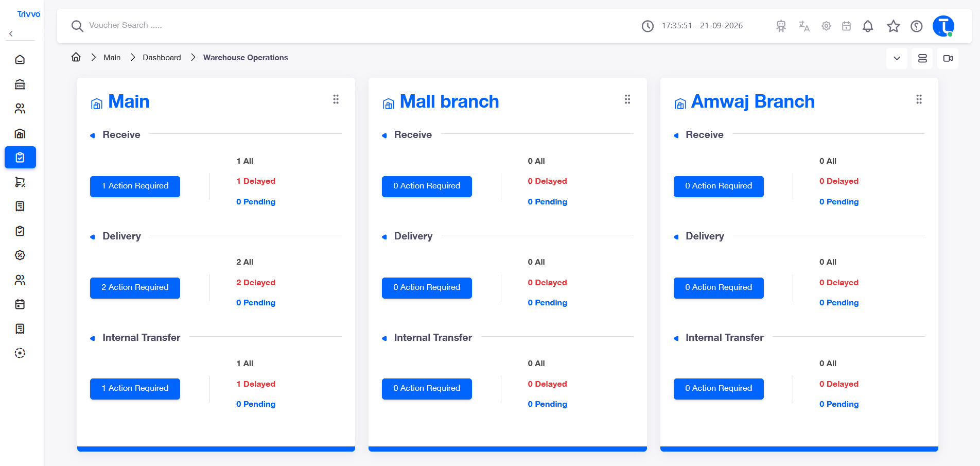980x466 pixels.
Task: Open the favorites star icon
Action: pos(894,26)
